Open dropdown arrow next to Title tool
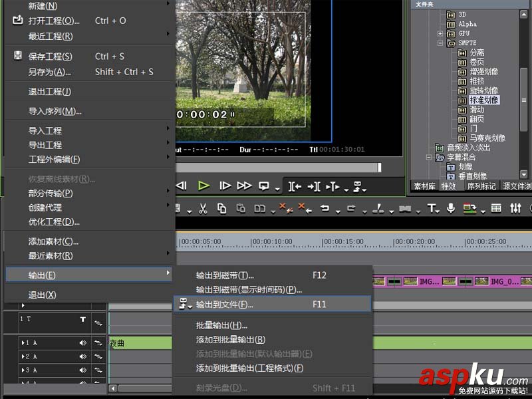Viewport: 532px width, 399px height. pos(438,211)
